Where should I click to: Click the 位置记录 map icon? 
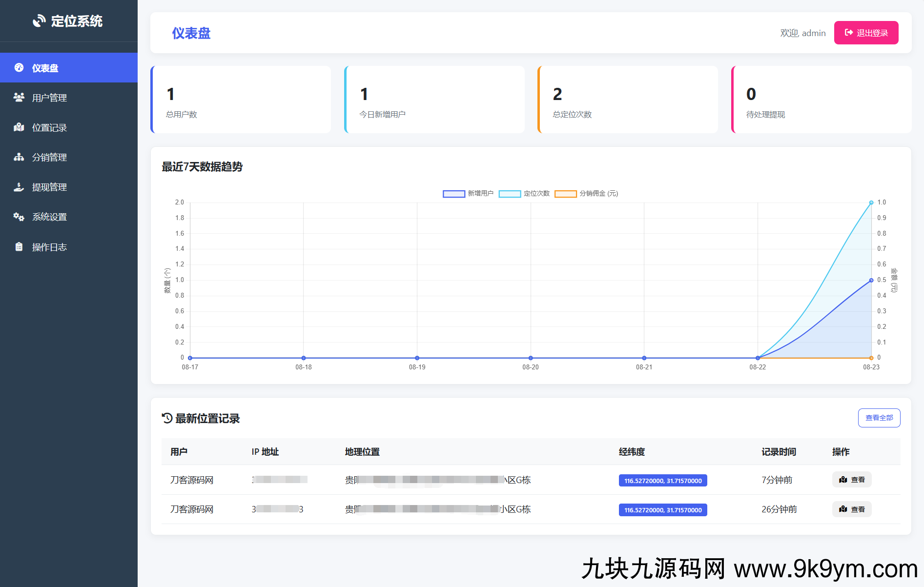pyautogui.click(x=19, y=127)
